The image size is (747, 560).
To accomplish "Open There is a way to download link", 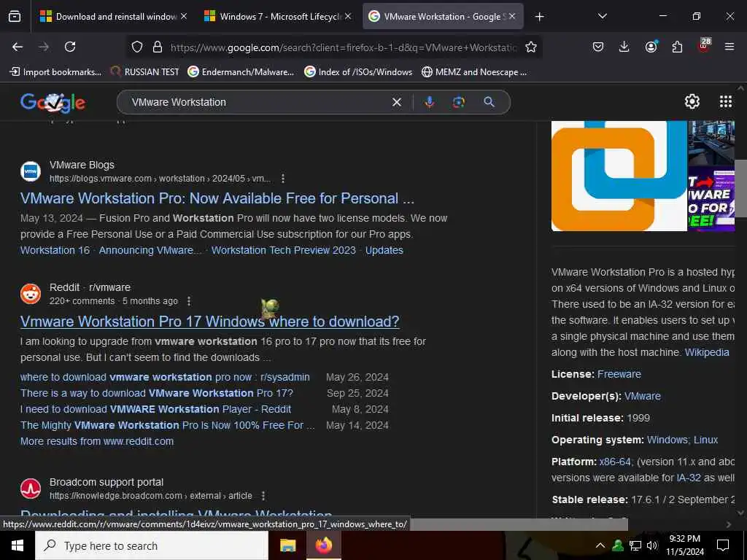I will pos(157,393).
